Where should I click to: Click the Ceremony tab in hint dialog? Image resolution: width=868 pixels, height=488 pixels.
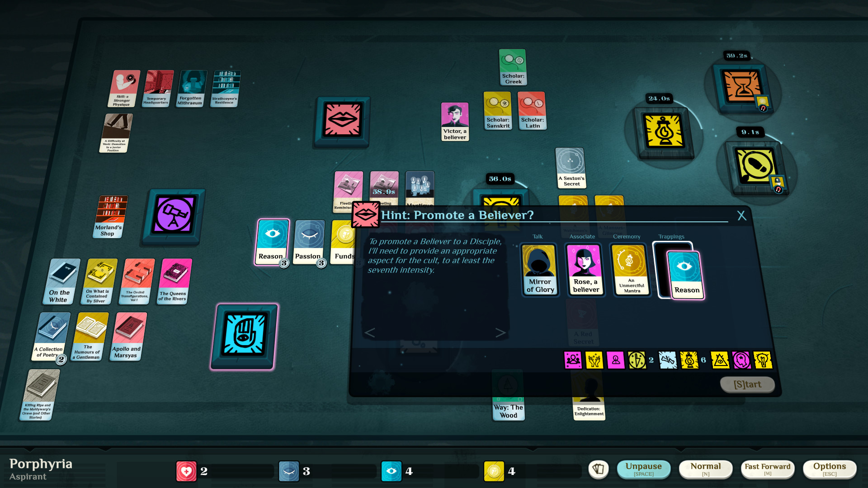(626, 237)
